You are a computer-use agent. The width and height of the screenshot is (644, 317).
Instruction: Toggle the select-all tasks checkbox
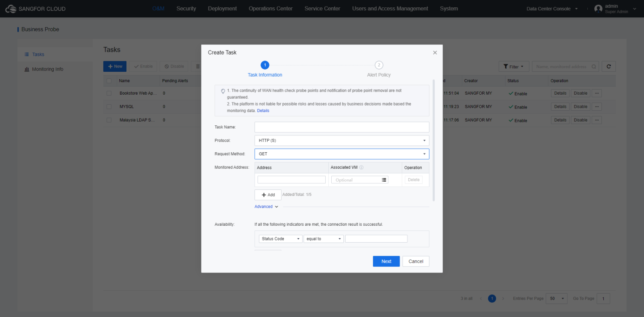coord(109,81)
